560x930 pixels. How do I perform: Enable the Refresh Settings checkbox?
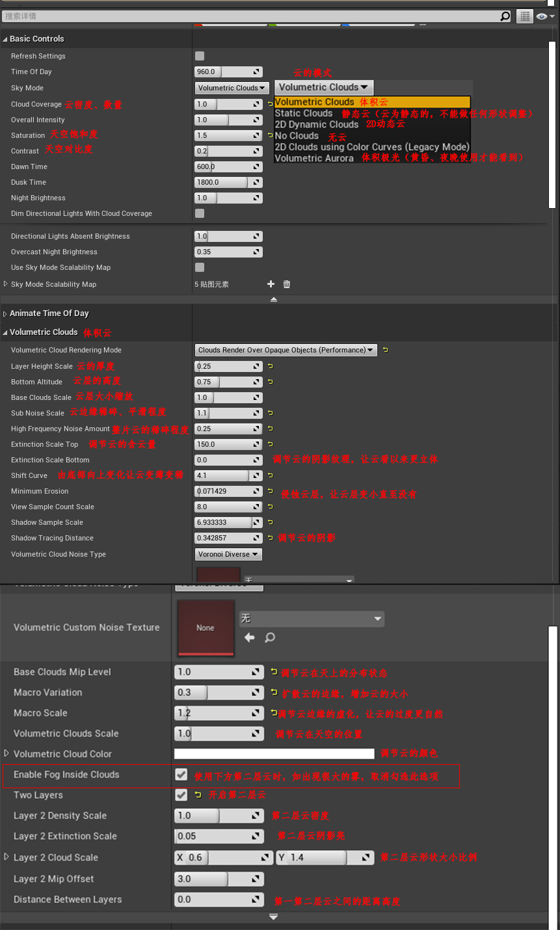coord(200,56)
